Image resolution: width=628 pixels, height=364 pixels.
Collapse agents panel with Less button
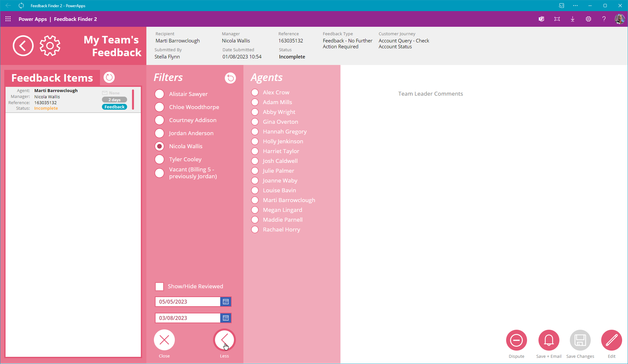tap(224, 340)
